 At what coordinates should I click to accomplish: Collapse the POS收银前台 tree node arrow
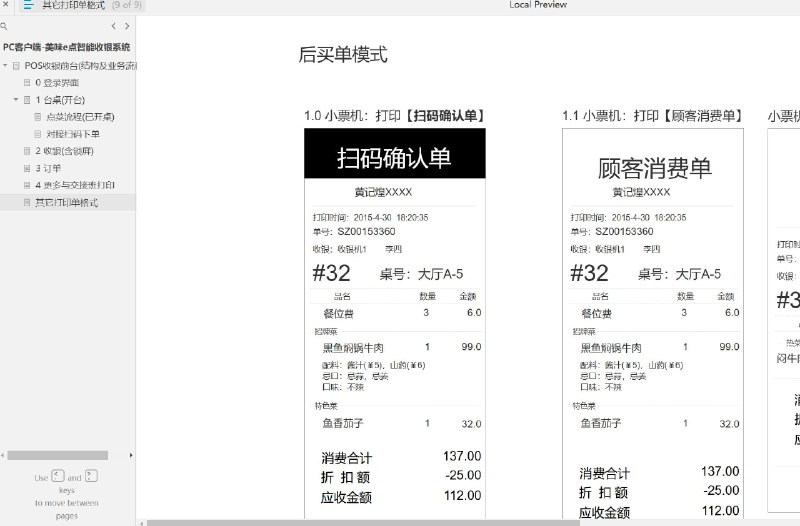pyautogui.click(x=5, y=65)
